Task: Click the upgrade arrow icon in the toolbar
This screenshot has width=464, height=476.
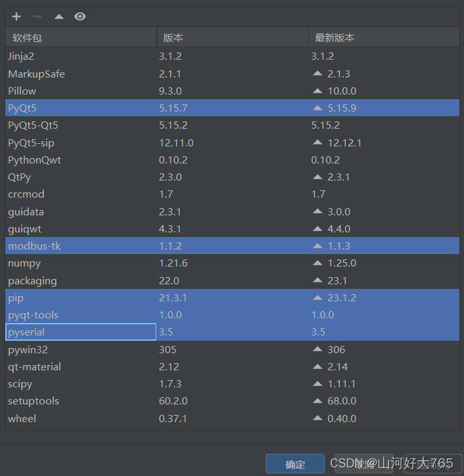Action: coord(59,16)
